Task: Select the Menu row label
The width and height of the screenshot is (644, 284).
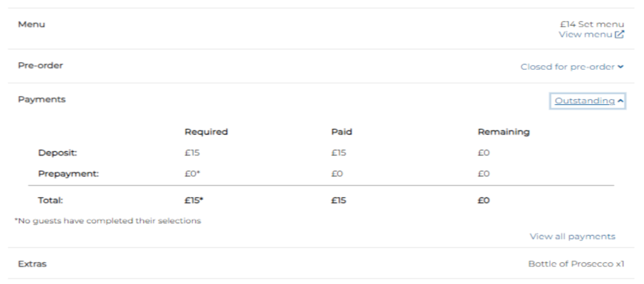Action: [31, 25]
